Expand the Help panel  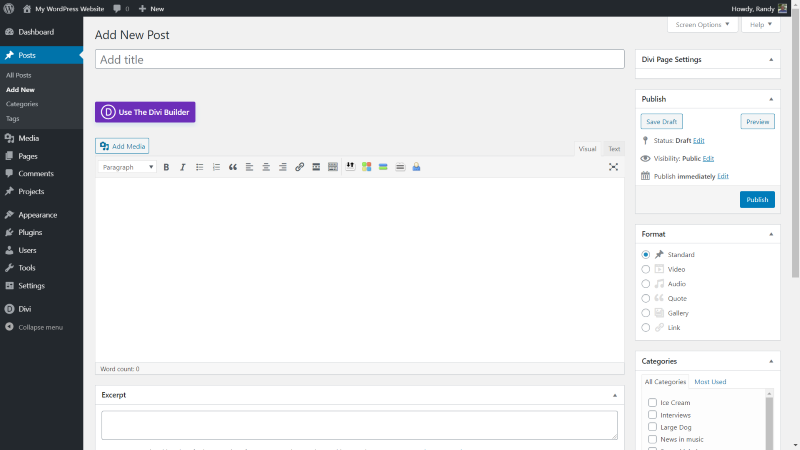(x=761, y=24)
